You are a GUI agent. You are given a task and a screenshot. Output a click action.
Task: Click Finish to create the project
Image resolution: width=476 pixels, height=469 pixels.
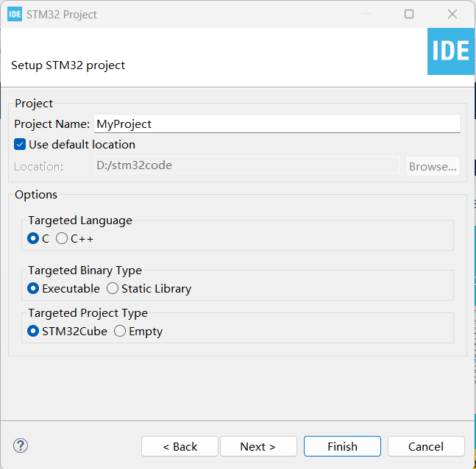coord(342,446)
